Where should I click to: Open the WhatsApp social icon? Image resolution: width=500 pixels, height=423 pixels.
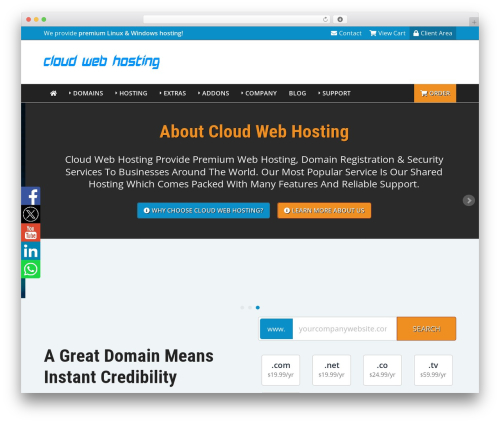31,269
